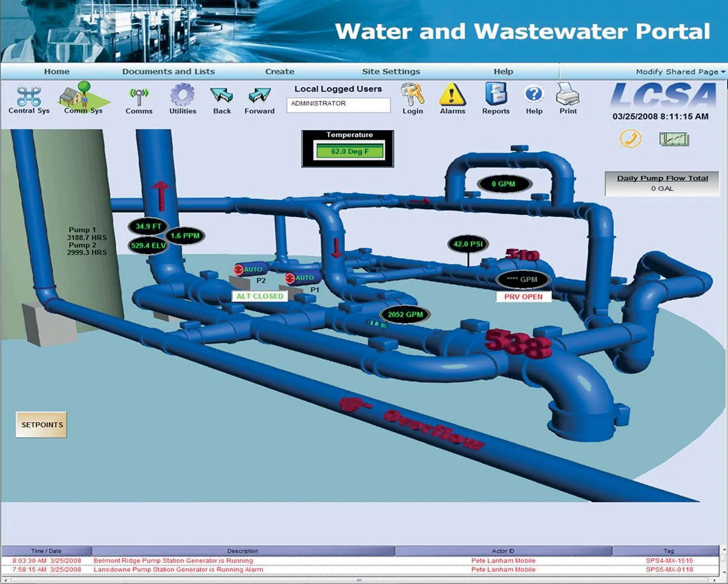Go Back using the arrow icon
The height and width of the screenshot is (584, 728).
222,96
